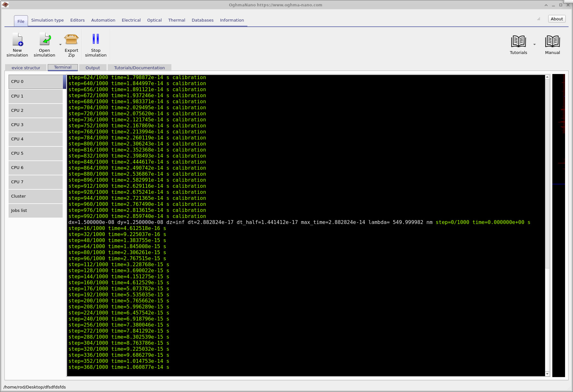The height and width of the screenshot is (392, 573).
Task: Expand the Open simulation dropdown arrow
Action: pos(60,44)
